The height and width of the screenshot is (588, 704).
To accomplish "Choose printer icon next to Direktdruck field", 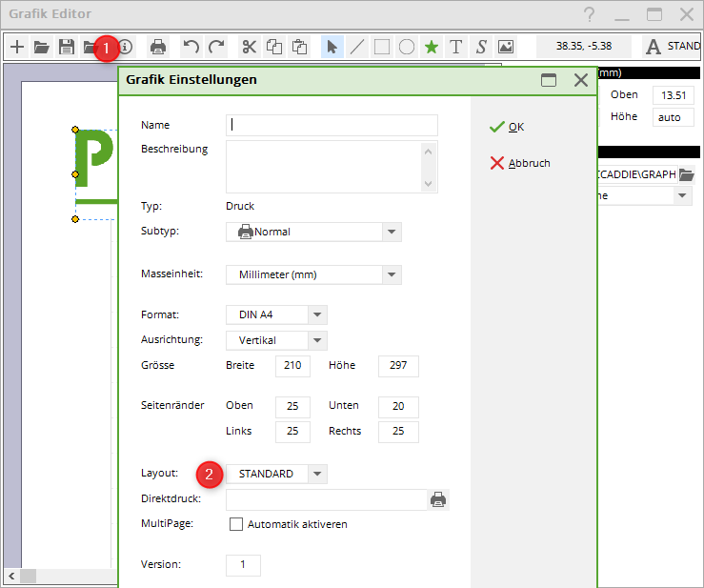I will [x=438, y=499].
